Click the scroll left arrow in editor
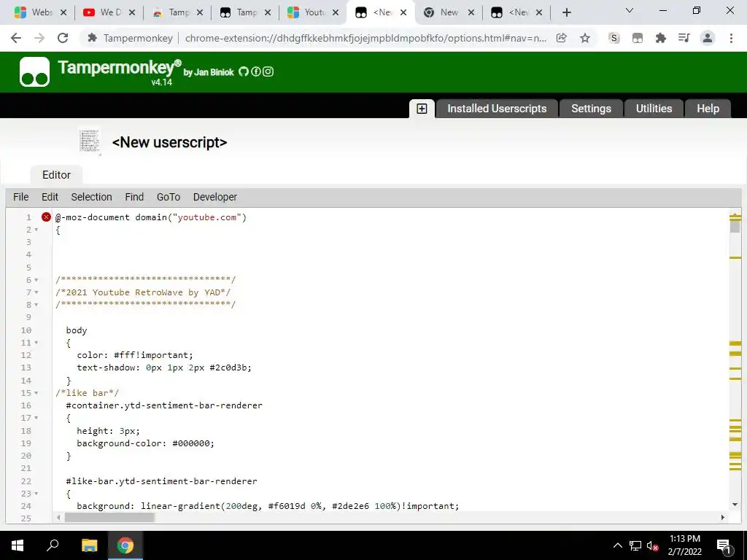The height and width of the screenshot is (560, 747). click(x=58, y=518)
